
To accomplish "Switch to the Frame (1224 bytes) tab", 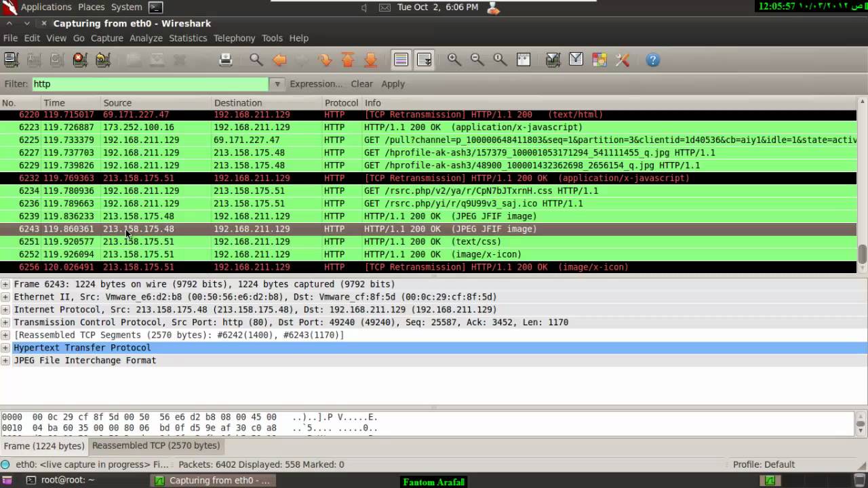I will tap(44, 446).
